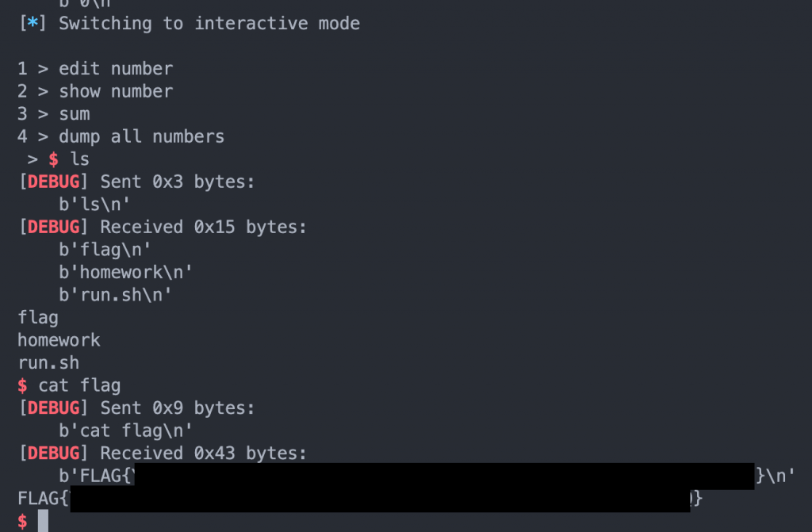Click the plain "homework" output line
812x532 pixels.
[x=59, y=340]
